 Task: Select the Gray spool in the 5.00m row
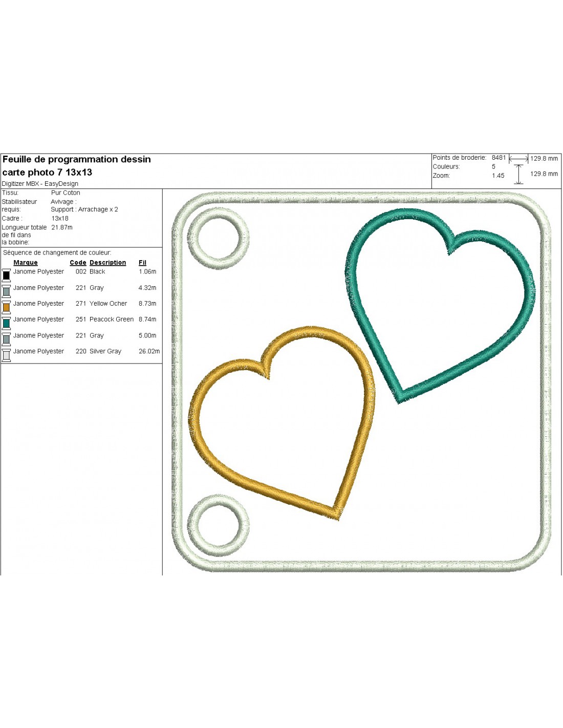[6, 338]
